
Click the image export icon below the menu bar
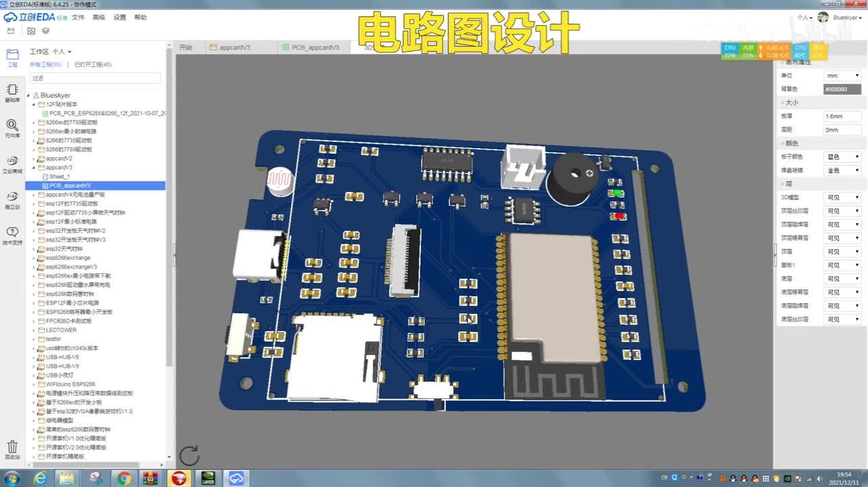point(30,31)
